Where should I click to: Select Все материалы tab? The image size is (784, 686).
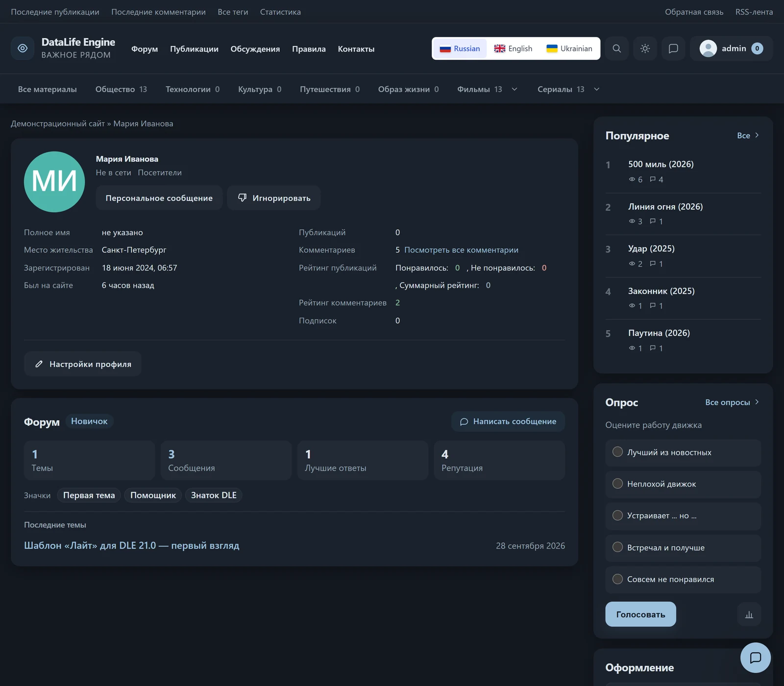(48, 89)
